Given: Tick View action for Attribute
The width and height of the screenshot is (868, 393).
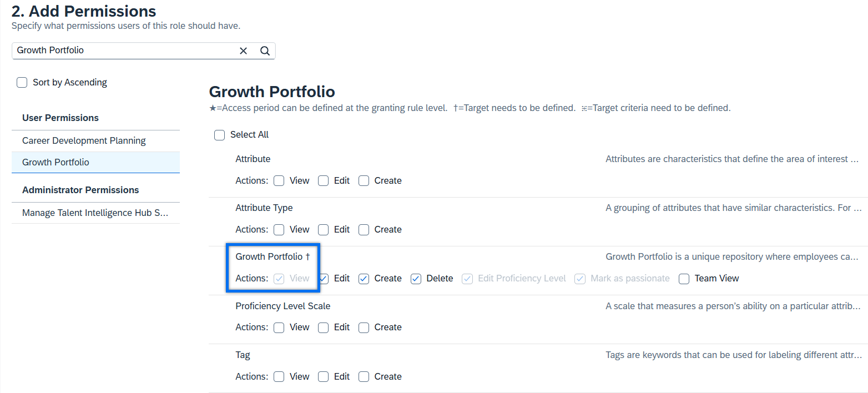Looking at the screenshot, I should [x=279, y=181].
